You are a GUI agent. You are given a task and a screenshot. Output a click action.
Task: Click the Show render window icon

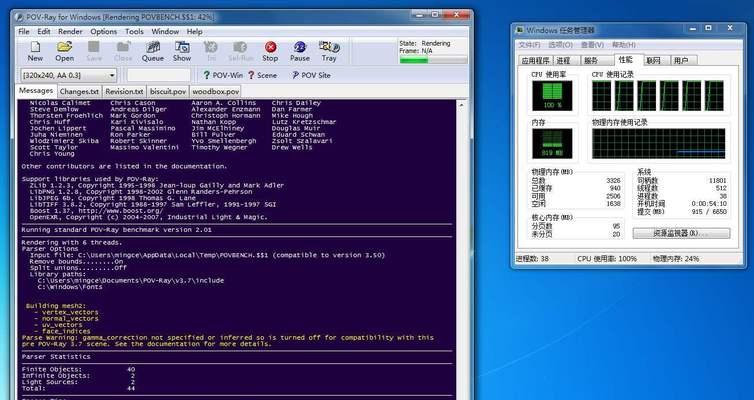(x=182, y=51)
